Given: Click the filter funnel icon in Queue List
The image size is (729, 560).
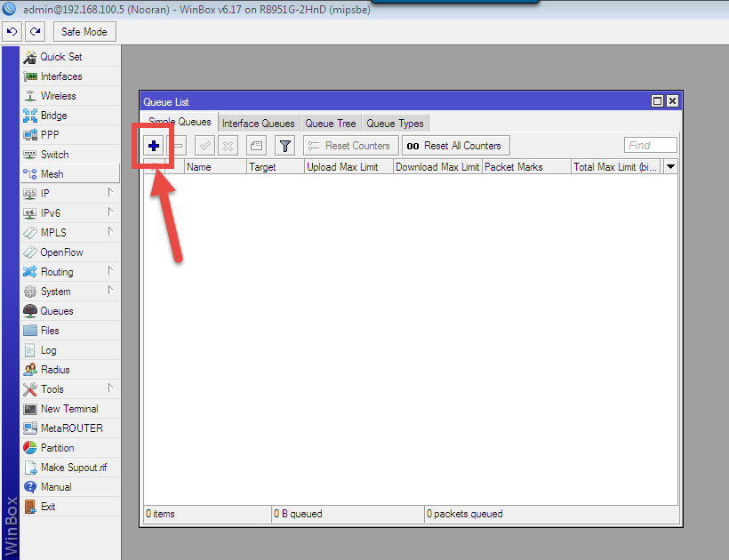Looking at the screenshot, I should coord(284,146).
